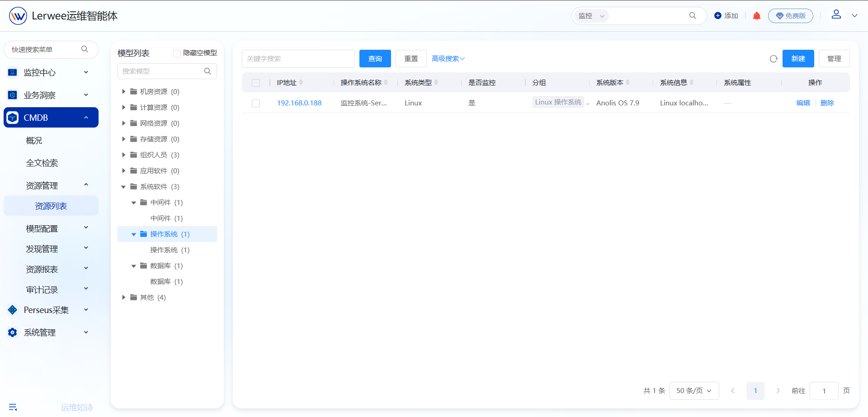Click the Linux 操作系统 group tag
Screen dimensions: 868x417
[x=558, y=102]
